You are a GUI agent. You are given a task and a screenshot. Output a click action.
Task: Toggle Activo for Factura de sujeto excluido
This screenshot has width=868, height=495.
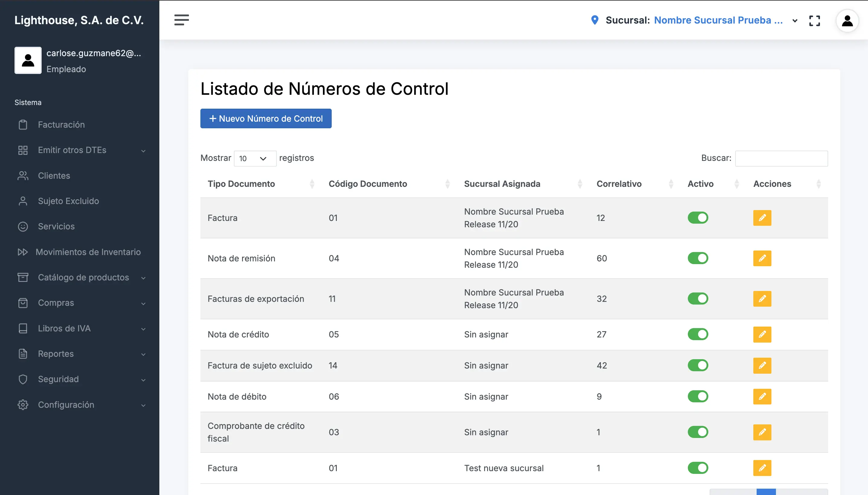698,366
